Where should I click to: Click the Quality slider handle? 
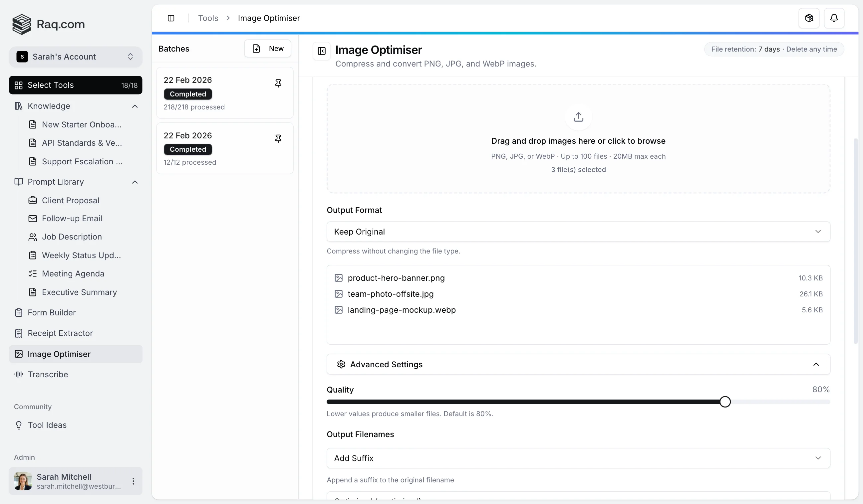pyautogui.click(x=724, y=402)
